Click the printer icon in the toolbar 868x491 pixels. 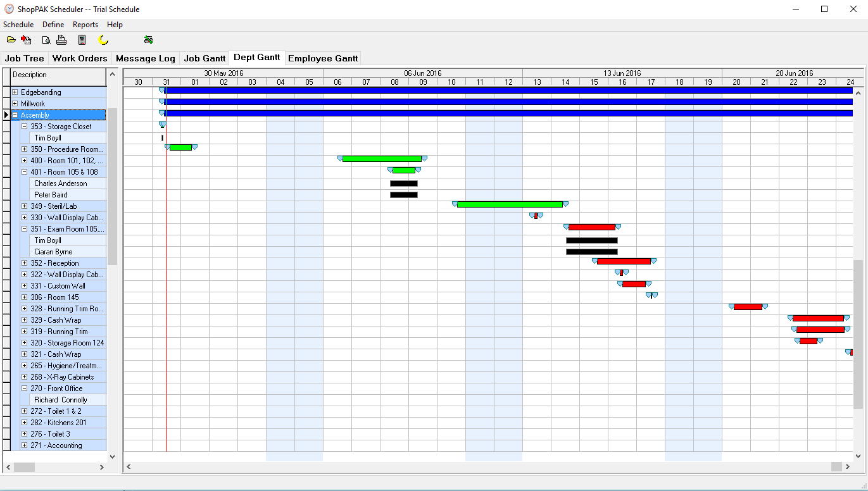click(x=61, y=40)
